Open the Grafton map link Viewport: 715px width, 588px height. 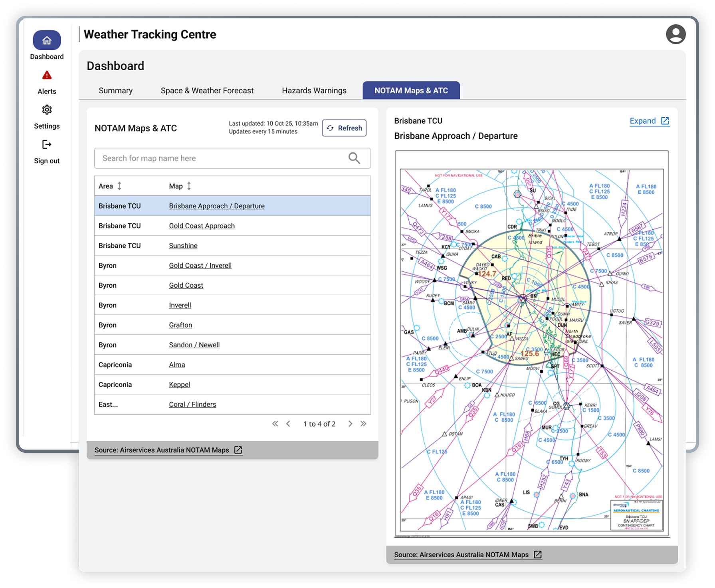pyautogui.click(x=180, y=325)
